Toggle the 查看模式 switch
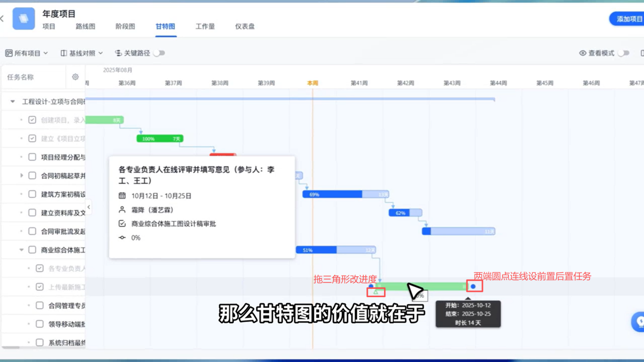 click(x=624, y=53)
